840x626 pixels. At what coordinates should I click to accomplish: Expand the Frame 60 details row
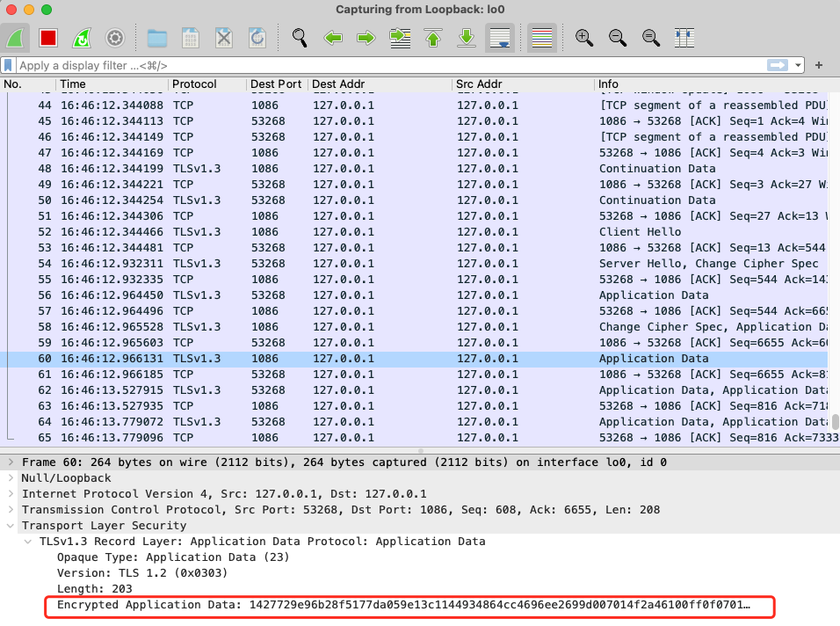(x=11, y=462)
